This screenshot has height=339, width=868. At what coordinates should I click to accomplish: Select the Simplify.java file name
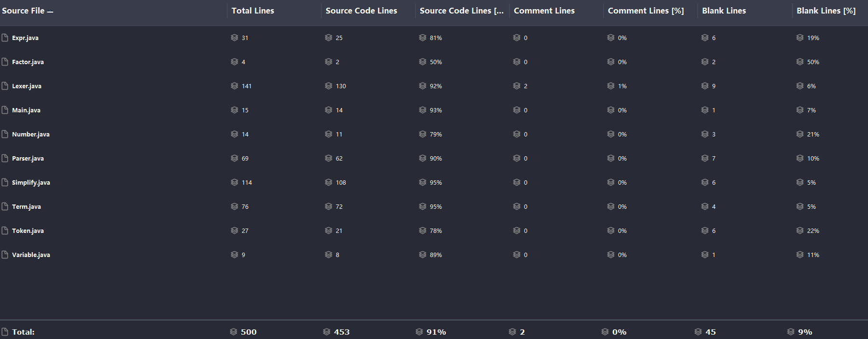click(x=31, y=183)
